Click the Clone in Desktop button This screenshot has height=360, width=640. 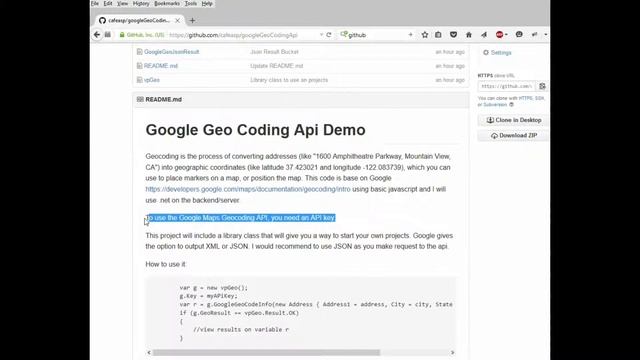pos(513,120)
